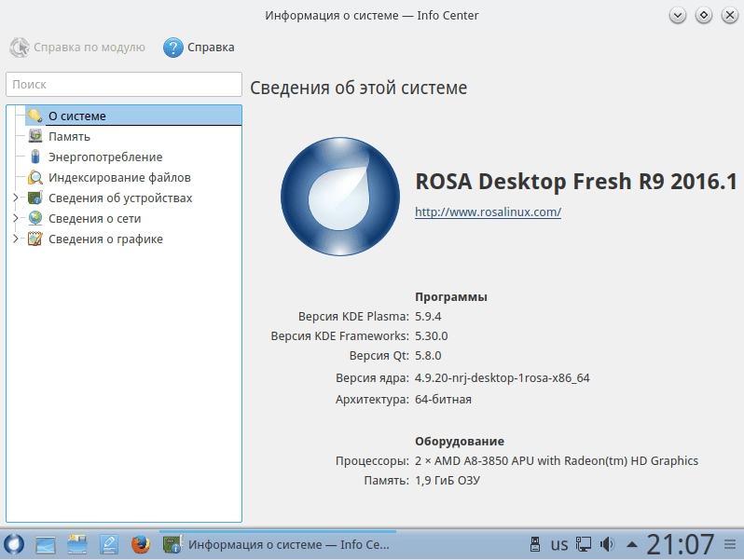
Task: Click the removable device tray icon
Action: (x=535, y=544)
